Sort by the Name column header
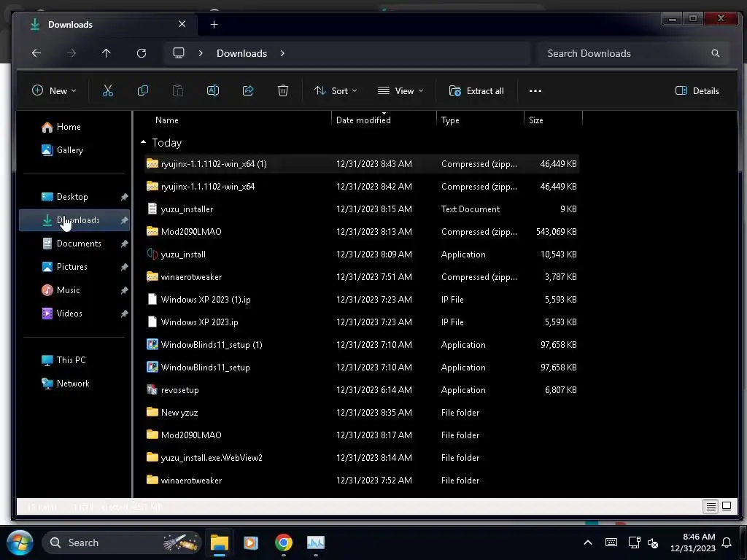Screen dimensions: 747x560 click(x=167, y=120)
